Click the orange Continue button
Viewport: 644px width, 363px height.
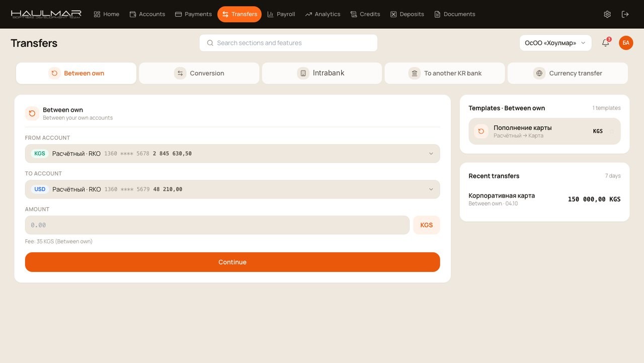click(x=232, y=262)
